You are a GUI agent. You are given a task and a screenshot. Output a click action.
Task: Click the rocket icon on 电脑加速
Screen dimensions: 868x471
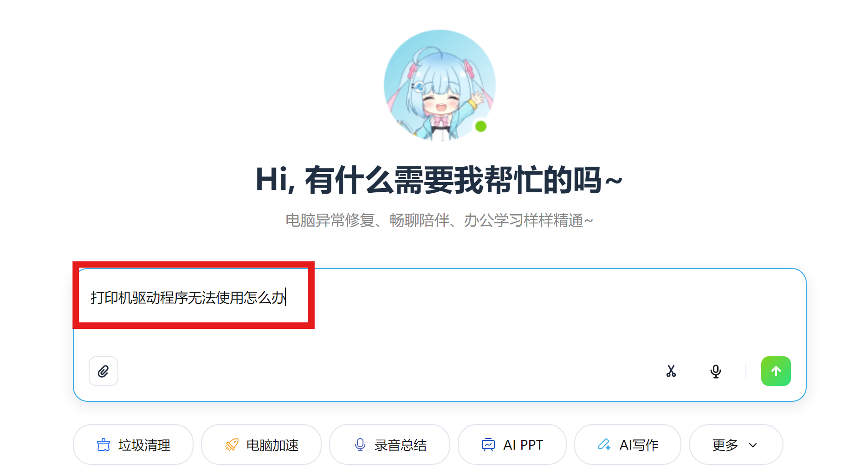tap(232, 445)
